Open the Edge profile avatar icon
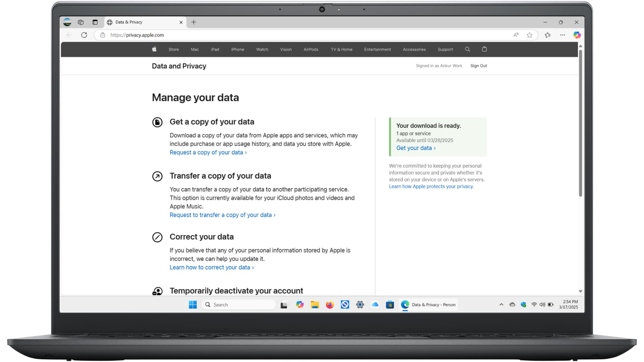 click(67, 22)
